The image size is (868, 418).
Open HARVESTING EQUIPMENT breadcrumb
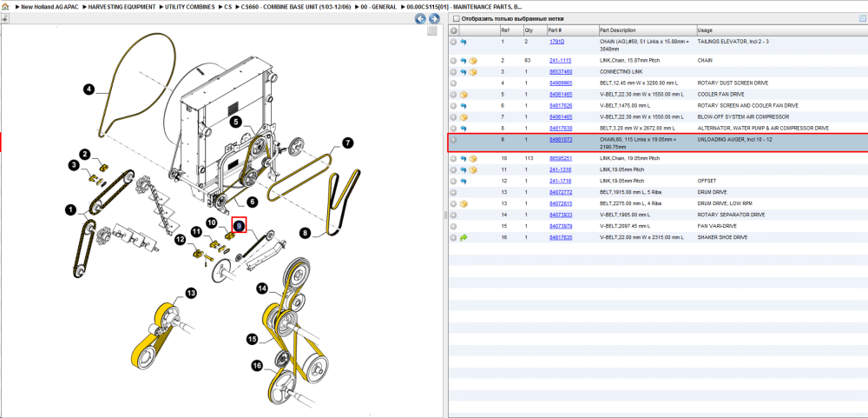(122, 7)
